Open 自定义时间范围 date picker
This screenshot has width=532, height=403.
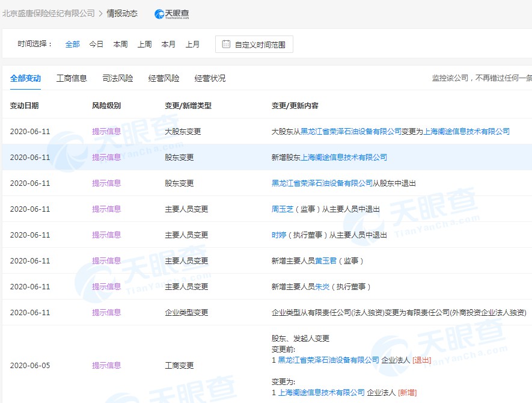tap(254, 44)
